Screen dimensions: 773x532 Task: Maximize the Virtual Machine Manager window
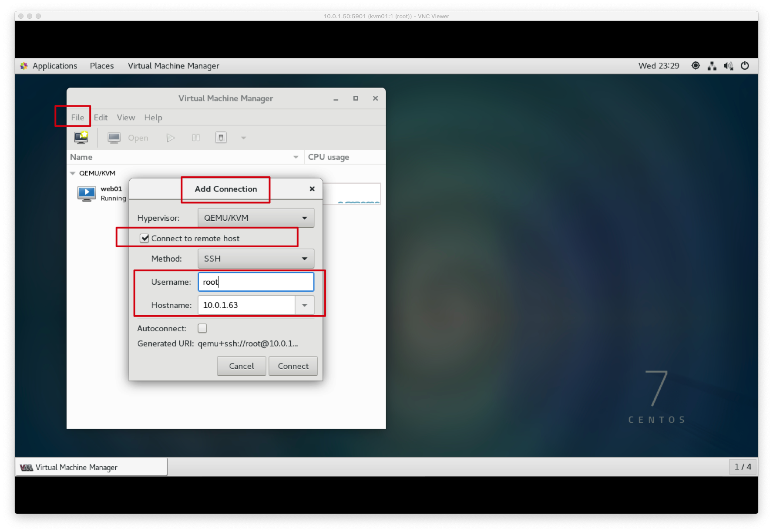coord(356,98)
